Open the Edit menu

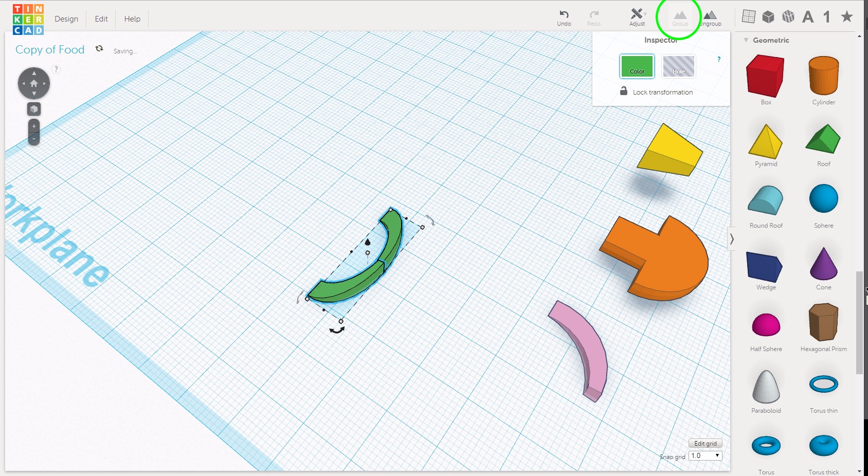tap(101, 19)
